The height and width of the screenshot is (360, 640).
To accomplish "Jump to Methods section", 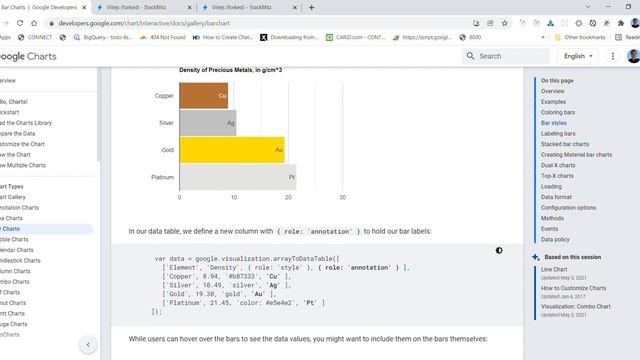I will click(552, 218).
